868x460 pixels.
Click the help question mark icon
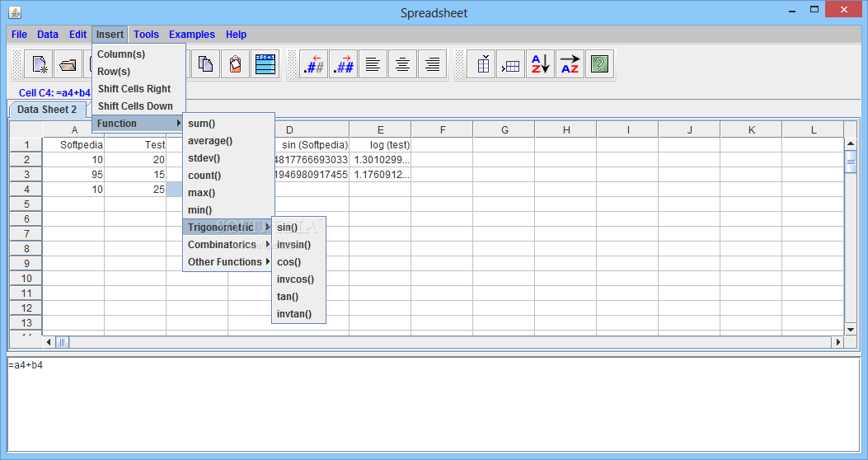click(599, 64)
